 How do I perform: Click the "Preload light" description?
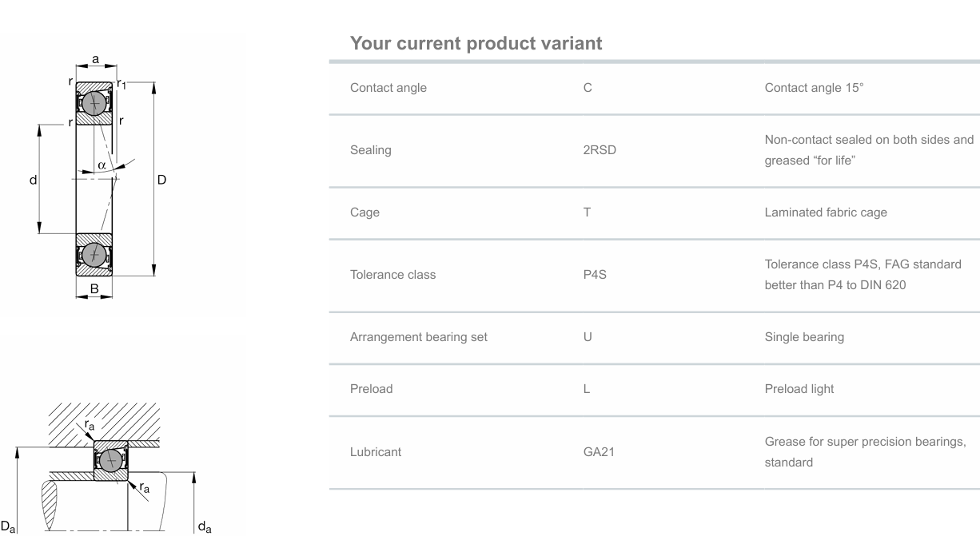pos(799,390)
